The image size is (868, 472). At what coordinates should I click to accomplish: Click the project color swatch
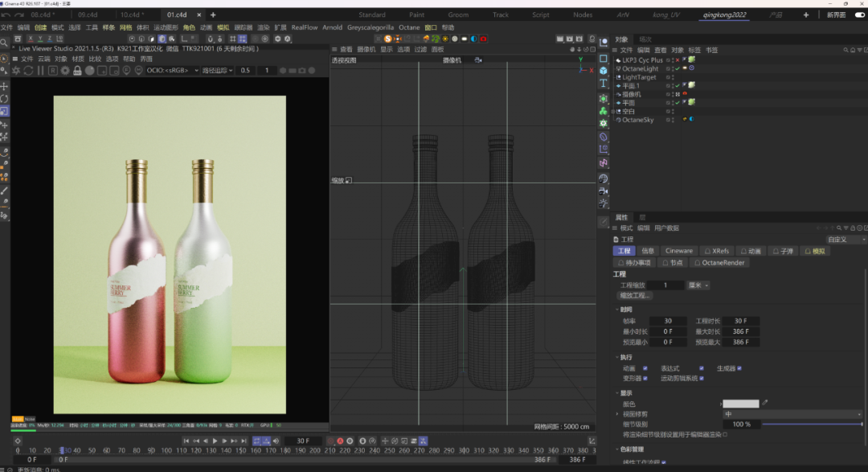[741, 404]
